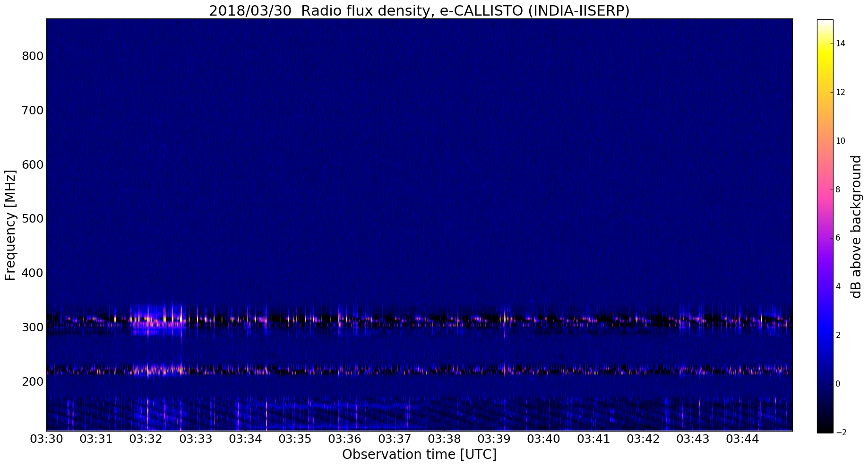Click the 03:40 time tick label
The height and width of the screenshot is (466, 868).
(x=543, y=439)
